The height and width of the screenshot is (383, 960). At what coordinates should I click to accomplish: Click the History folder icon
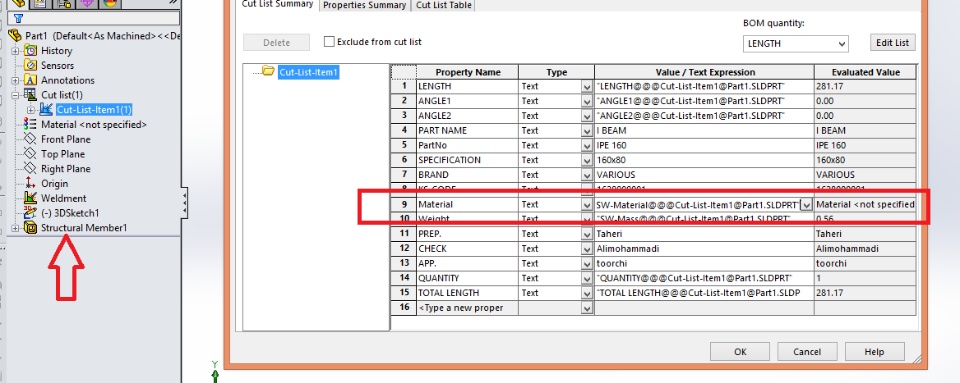[x=30, y=51]
